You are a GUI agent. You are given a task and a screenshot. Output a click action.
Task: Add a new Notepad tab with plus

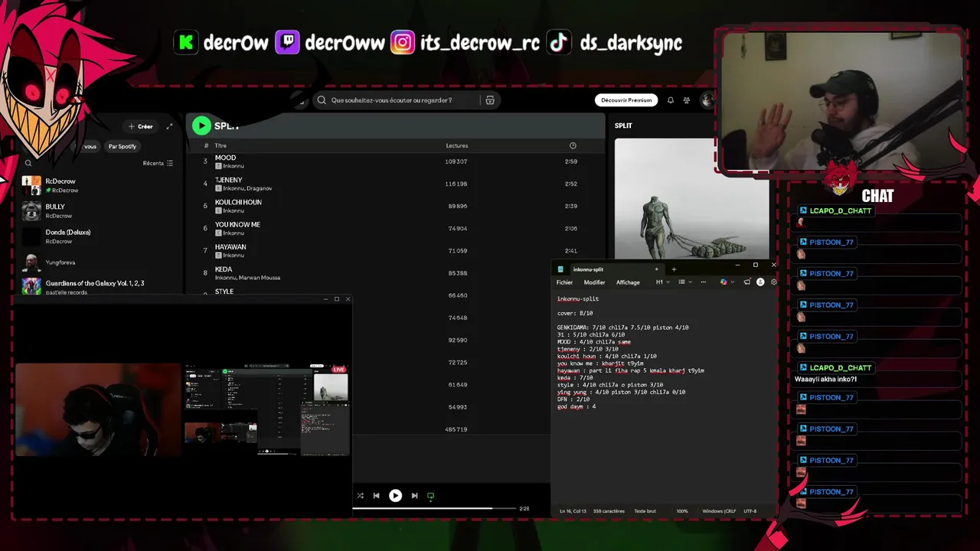click(674, 269)
